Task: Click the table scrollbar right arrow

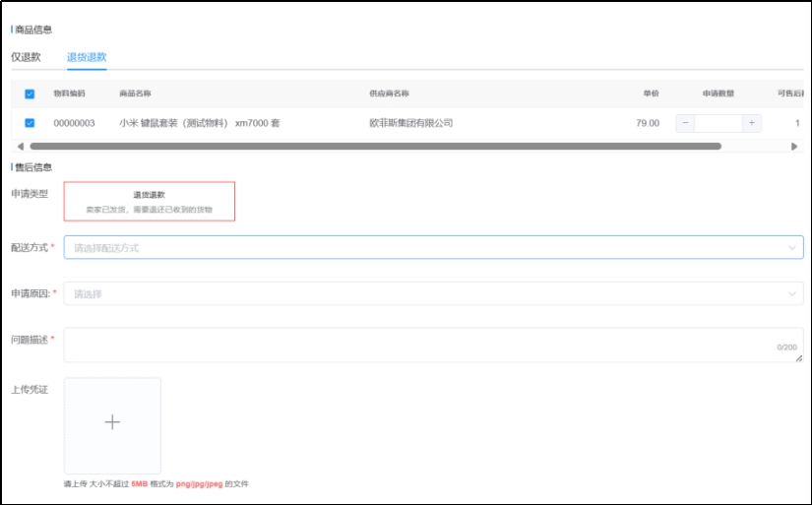Action: 794,146
